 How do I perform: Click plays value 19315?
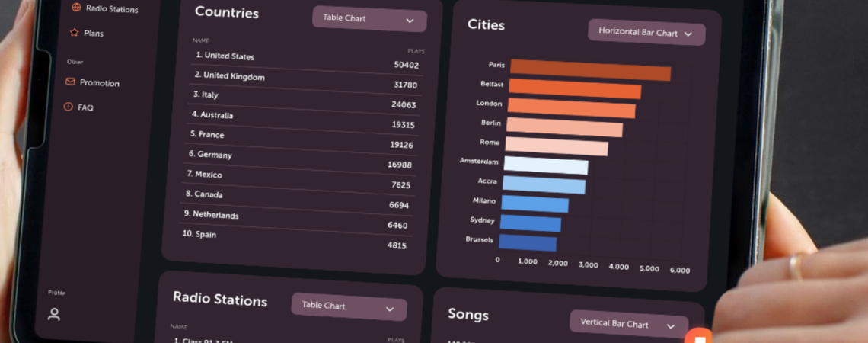[403, 125]
